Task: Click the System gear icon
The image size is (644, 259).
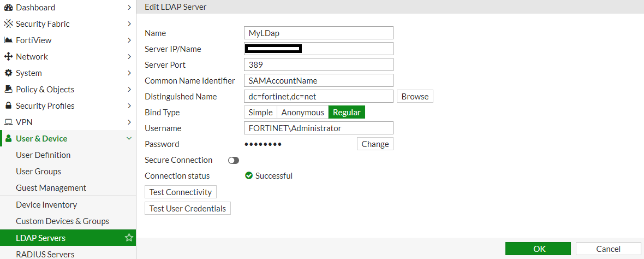Action: 8,73
